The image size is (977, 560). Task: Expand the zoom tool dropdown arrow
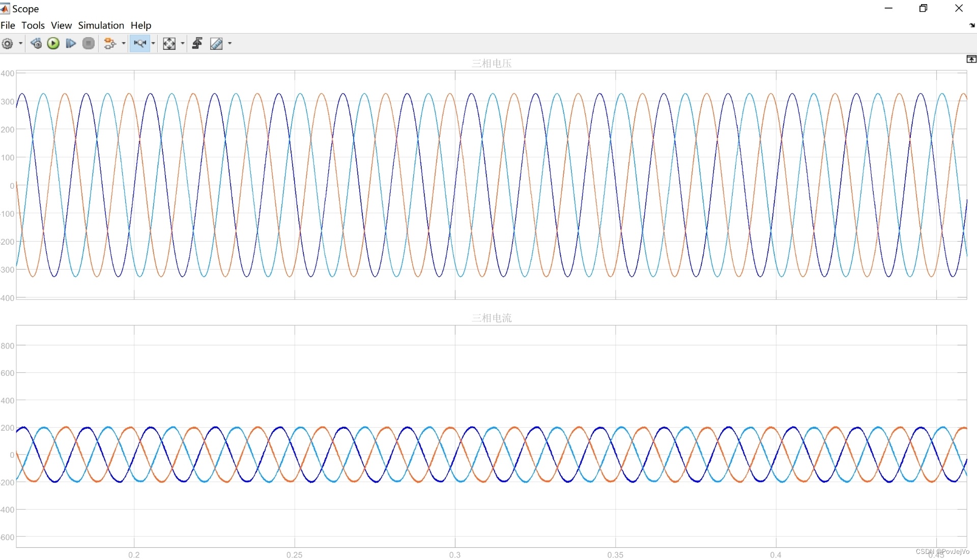(153, 44)
